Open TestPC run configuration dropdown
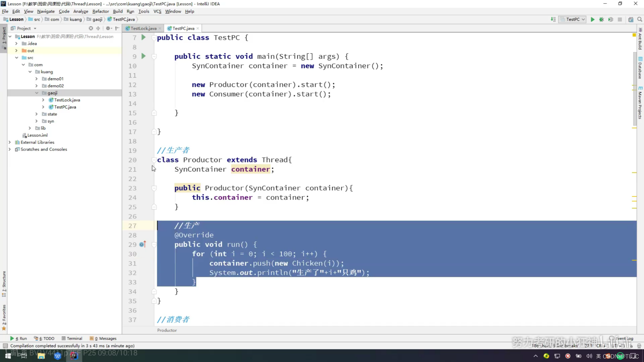Viewport: 644px width, 362px height. pyautogui.click(x=573, y=19)
